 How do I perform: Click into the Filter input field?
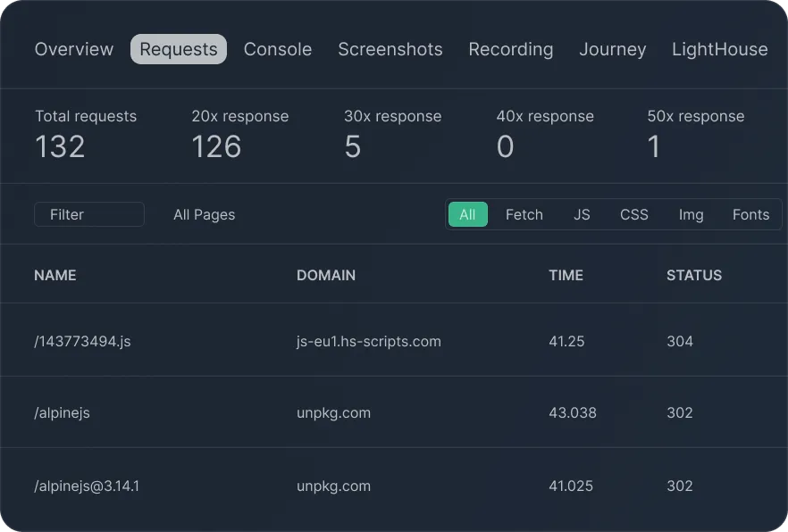[89, 214]
